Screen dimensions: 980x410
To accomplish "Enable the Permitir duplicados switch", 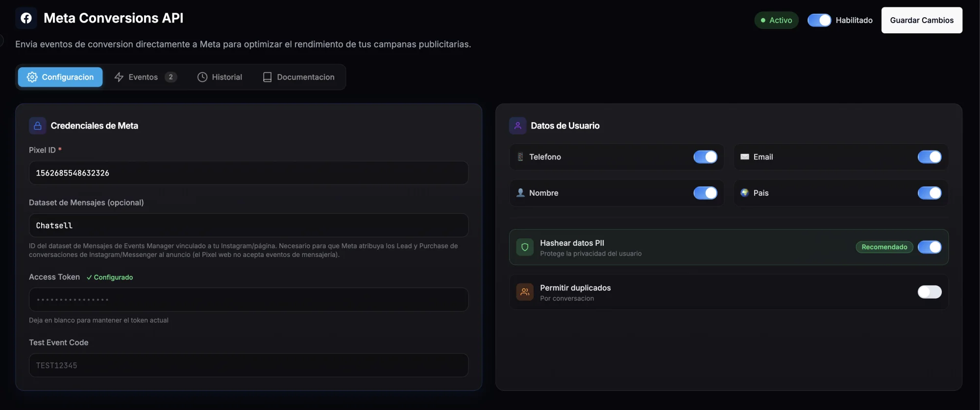I will (930, 292).
